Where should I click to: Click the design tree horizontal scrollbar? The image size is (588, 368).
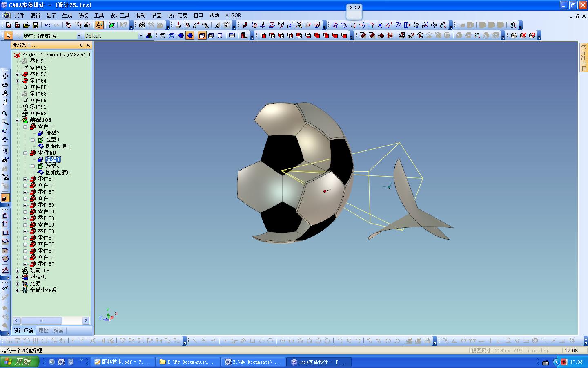pyautogui.click(x=51, y=321)
